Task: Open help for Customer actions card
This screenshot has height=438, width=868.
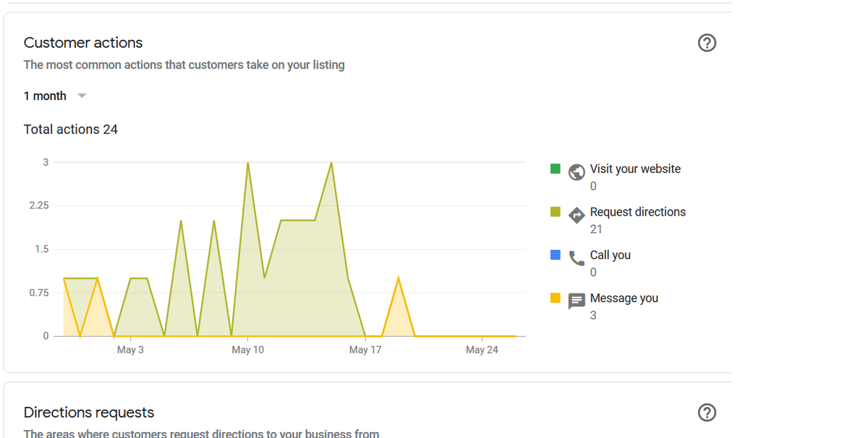Action: click(x=707, y=43)
